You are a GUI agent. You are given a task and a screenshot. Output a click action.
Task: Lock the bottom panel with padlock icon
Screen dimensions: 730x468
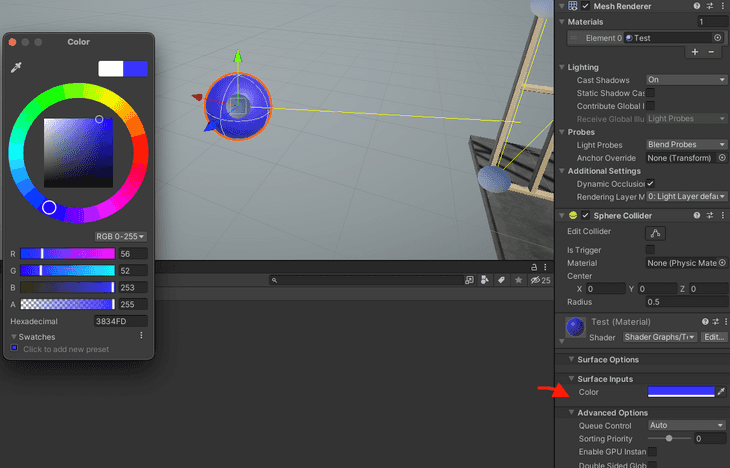tap(534, 267)
